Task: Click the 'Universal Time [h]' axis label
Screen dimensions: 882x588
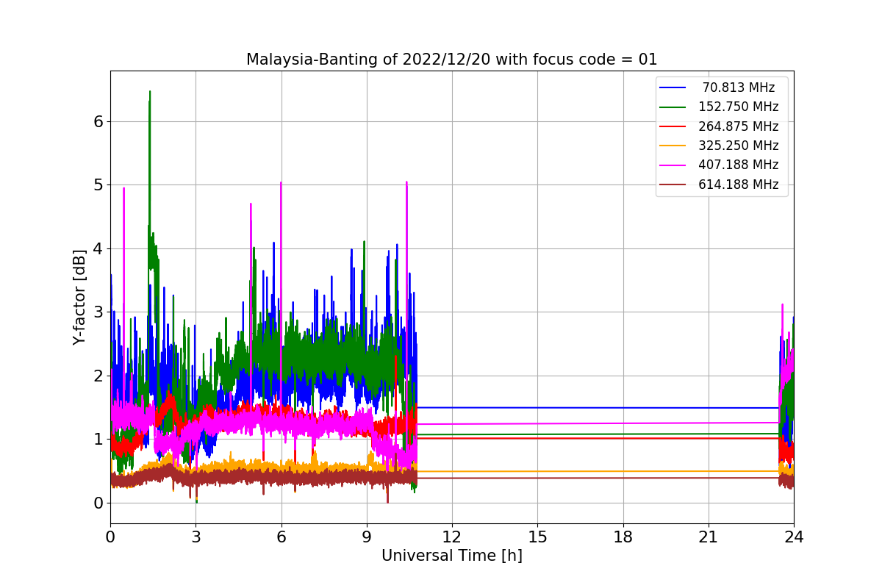Action: 452,556
